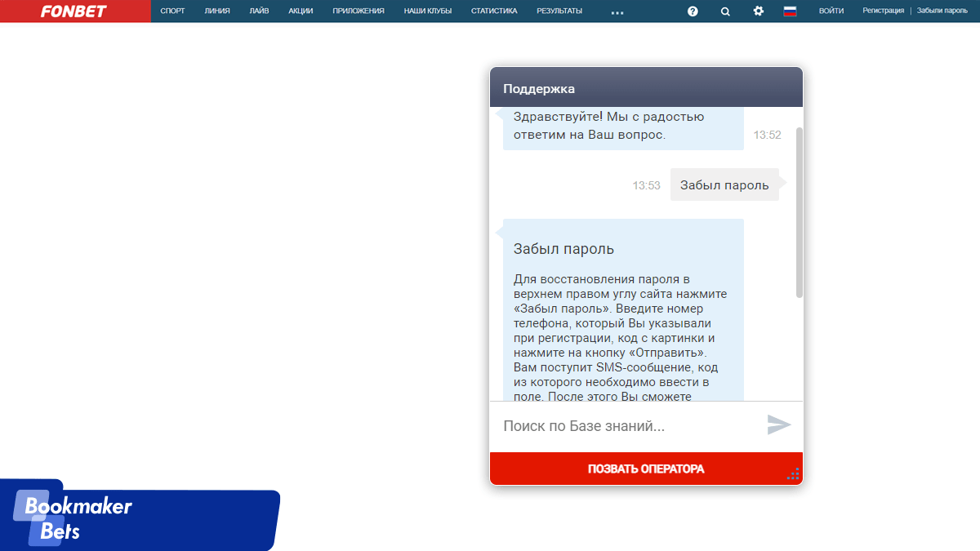
Task: Click the Bookmaker Bets logo
Action: (x=78, y=518)
